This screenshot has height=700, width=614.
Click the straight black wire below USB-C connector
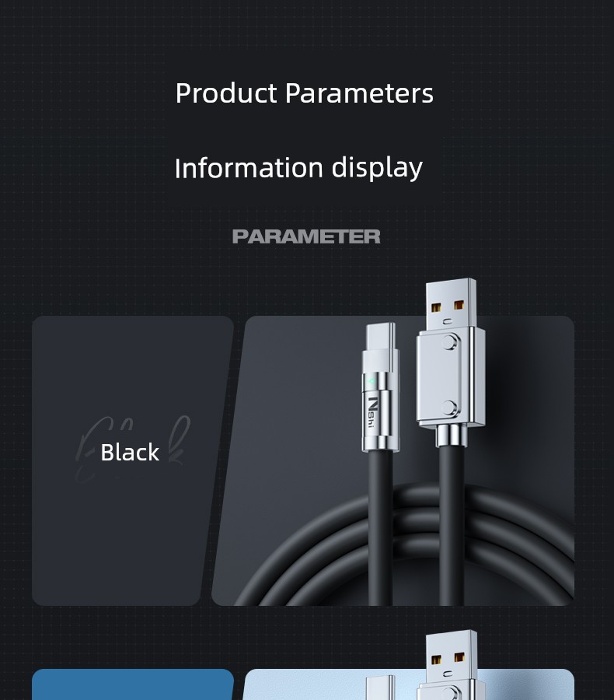point(381,527)
